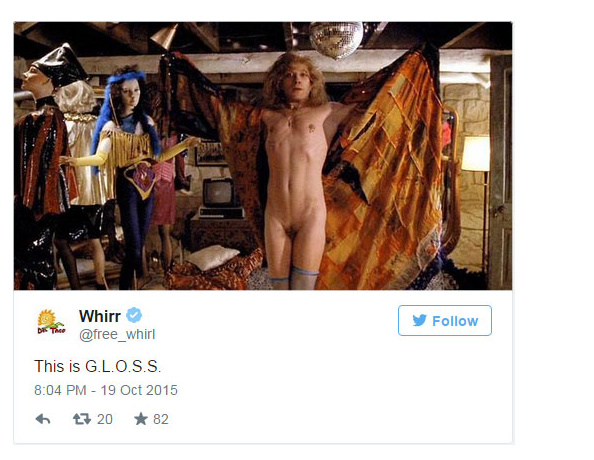Open the tweet timestamp 8:04 PM link

(x=60, y=390)
